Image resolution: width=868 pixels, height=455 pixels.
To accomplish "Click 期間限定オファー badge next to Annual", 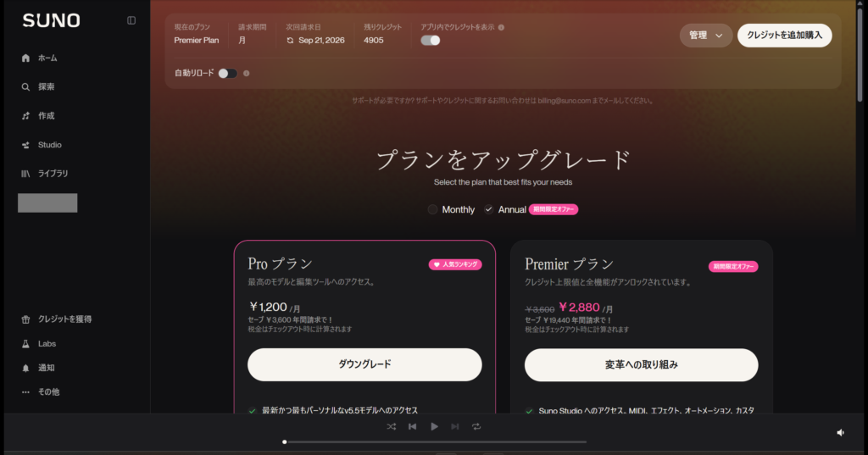I will 553,210.
